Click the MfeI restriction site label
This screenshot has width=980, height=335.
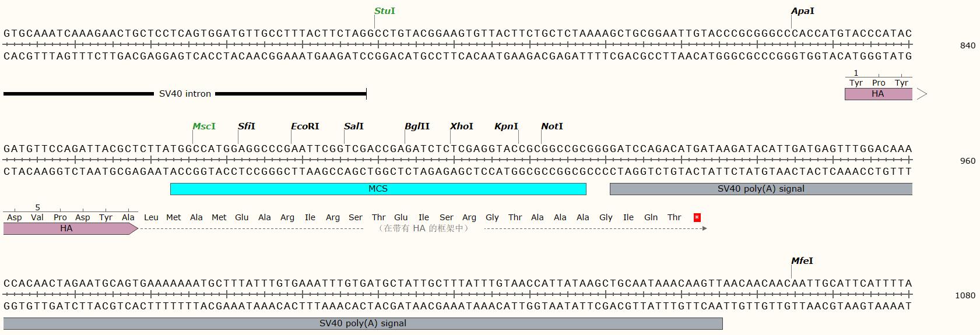coord(802,261)
